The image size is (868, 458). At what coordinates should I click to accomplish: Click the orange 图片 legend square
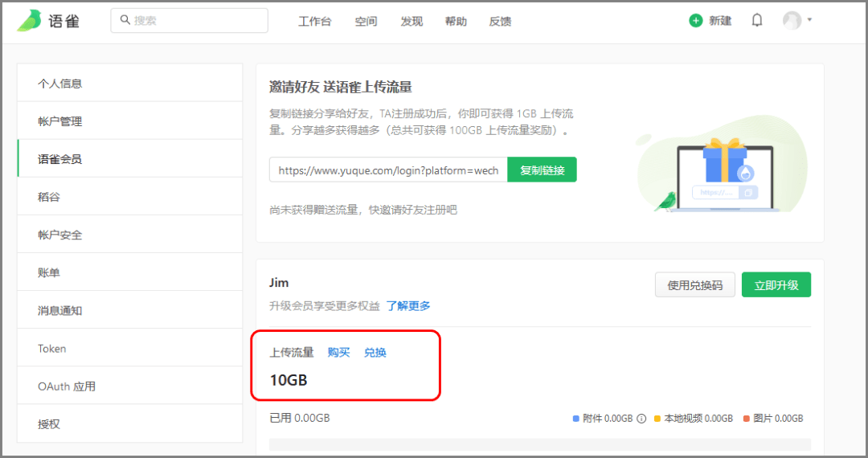tap(746, 419)
